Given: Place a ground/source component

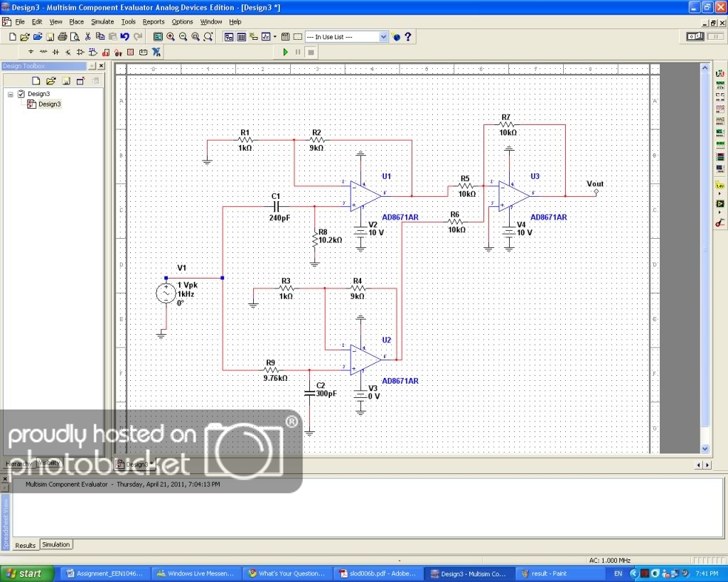Looking at the screenshot, I should point(31,52).
